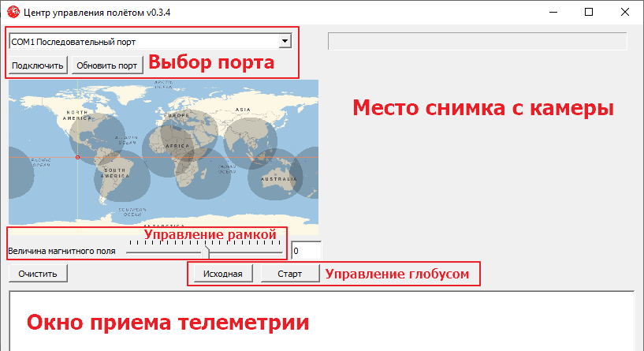Screen dimensions: 644x351
Task: Open the COM1 serial port combo box
Action: tap(143, 41)
